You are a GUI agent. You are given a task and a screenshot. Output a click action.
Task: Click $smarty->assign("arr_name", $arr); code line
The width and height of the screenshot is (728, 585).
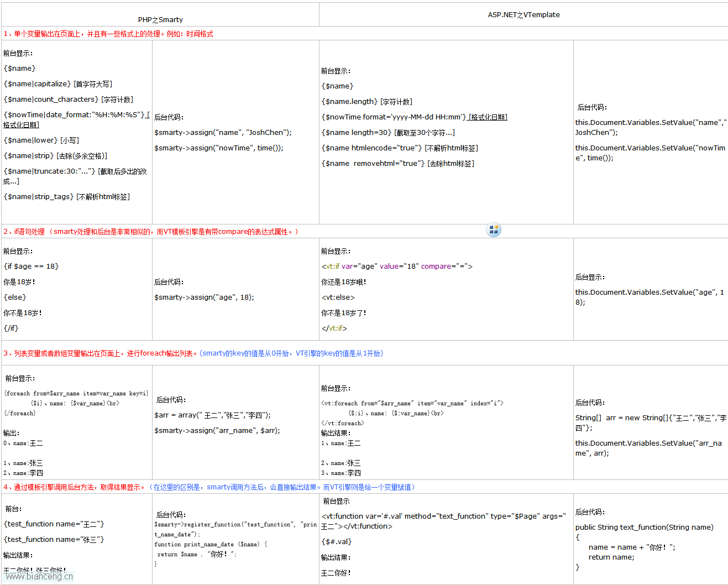pyautogui.click(x=217, y=431)
